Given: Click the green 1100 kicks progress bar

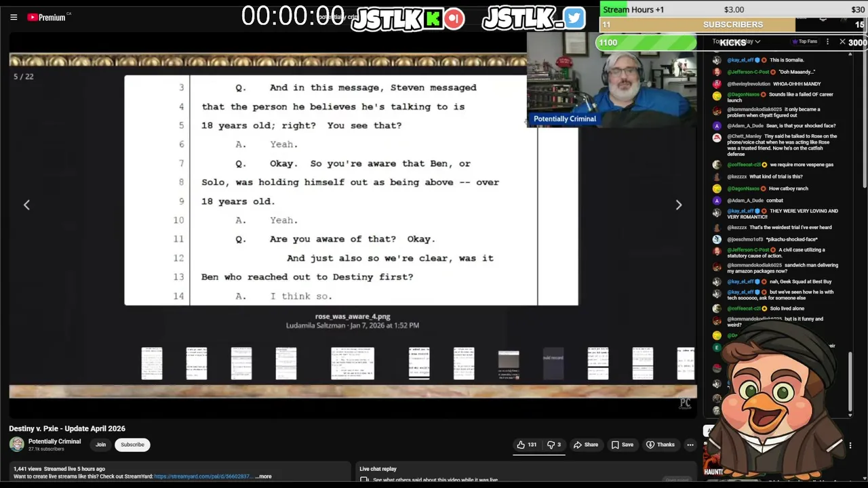Looking at the screenshot, I should pos(646,43).
